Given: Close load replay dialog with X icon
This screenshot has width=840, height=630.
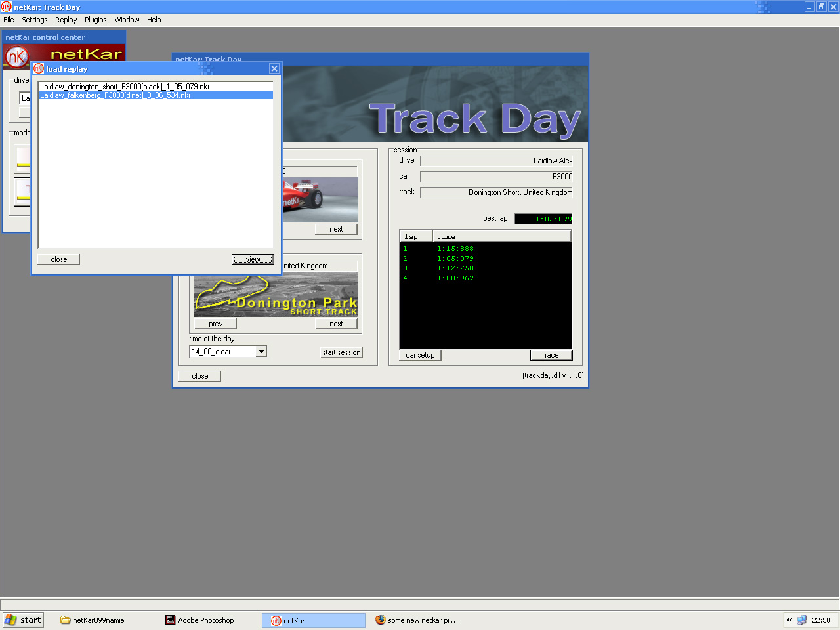Looking at the screenshot, I should point(274,68).
